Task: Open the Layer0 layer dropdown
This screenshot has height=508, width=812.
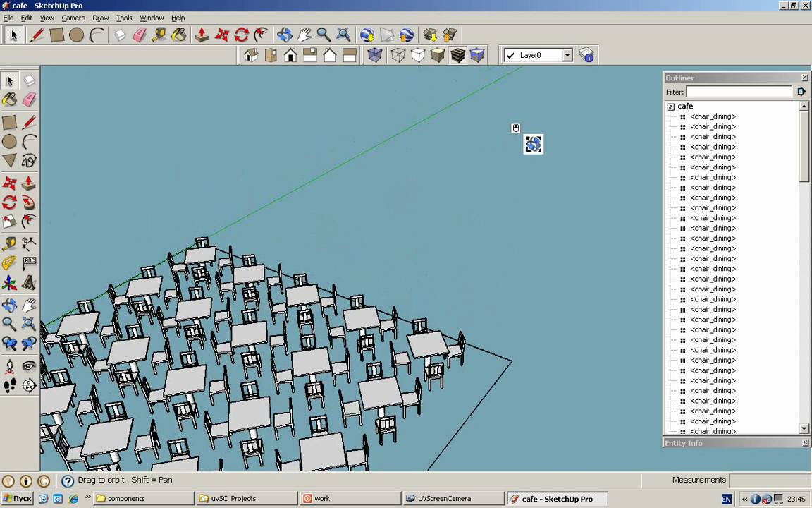Action: coord(567,55)
